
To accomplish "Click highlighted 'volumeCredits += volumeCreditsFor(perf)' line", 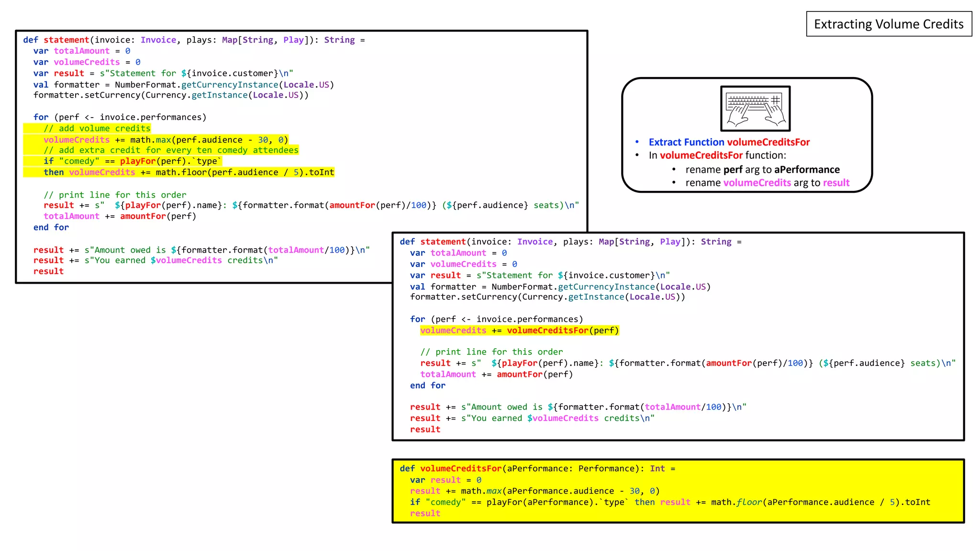I will (519, 331).
